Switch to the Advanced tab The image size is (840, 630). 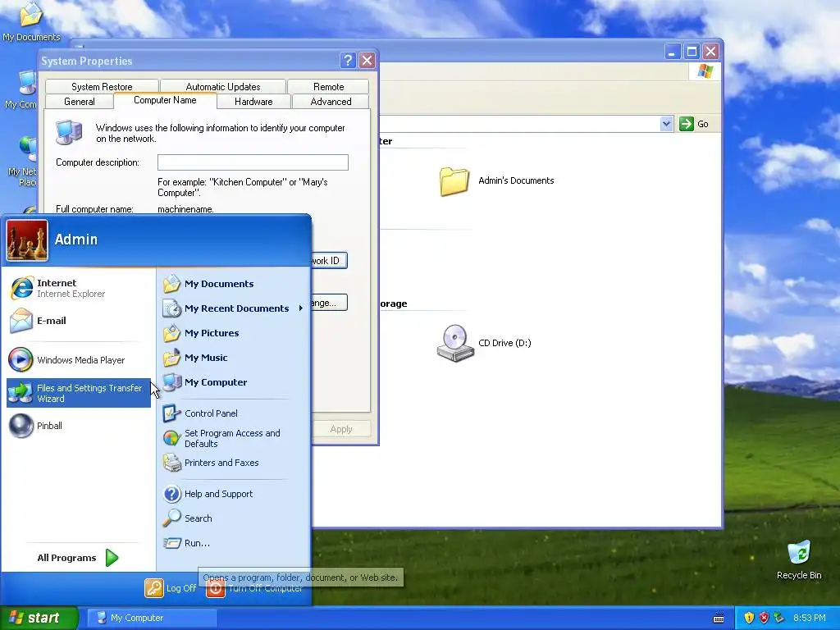pyautogui.click(x=331, y=101)
